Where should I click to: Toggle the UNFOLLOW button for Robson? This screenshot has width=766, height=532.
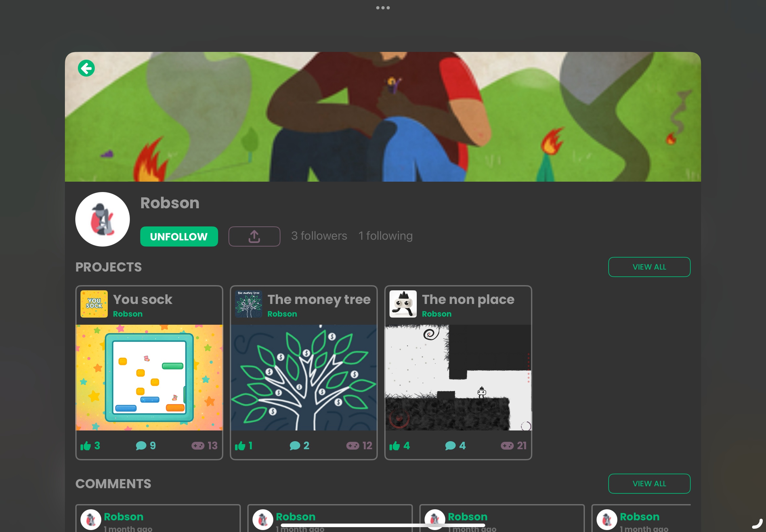(x=179, y=236)
